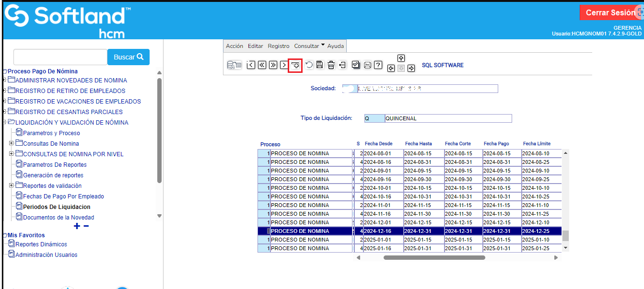Open ADMINISTRAR NOVEDADES DE NOMINA folder
The height and width of the screenshot is (289, 644).
[71, 80]
